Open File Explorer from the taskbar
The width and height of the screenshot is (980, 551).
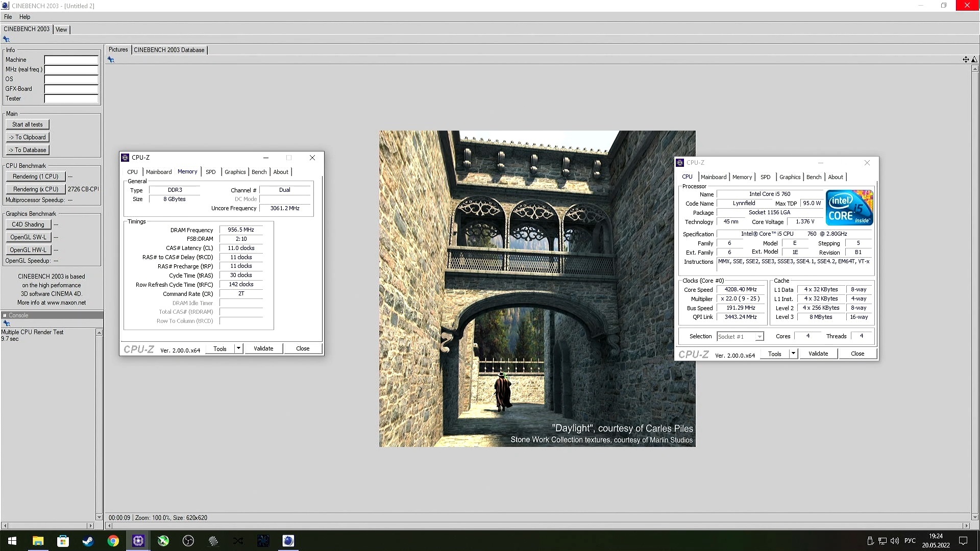coord(38,541)
